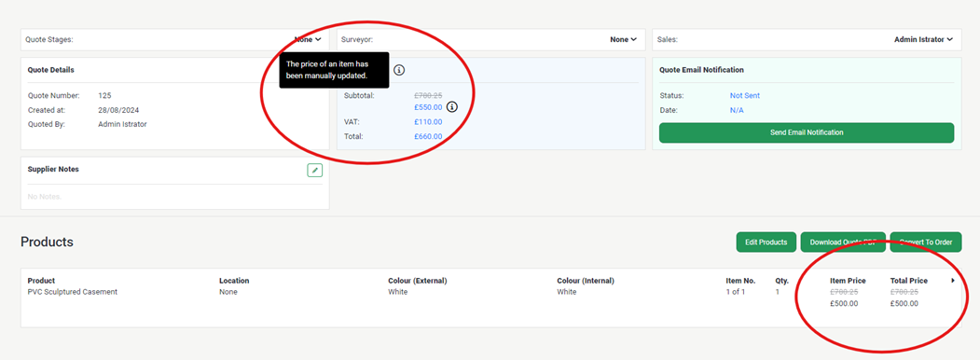Viewport: 980px width, 360px height.
Task: Click the Quote Details heading
Action: [50, 70]
